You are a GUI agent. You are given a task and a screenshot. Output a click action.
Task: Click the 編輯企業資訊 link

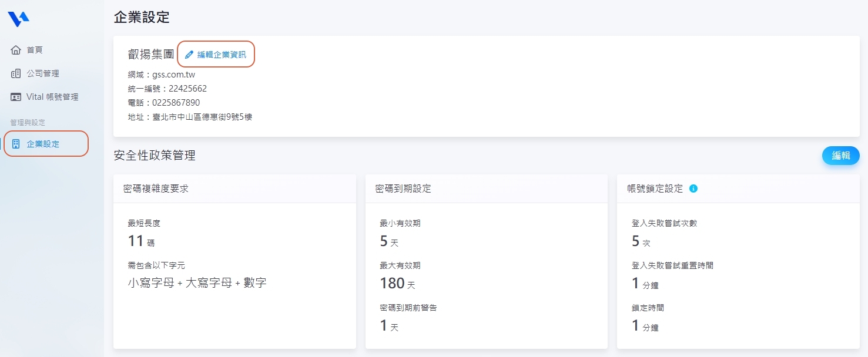(x=222, y=55)
